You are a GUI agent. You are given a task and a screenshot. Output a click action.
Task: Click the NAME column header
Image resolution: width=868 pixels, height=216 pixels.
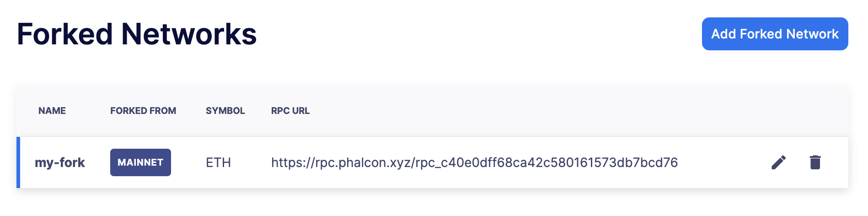click(52, 111)
